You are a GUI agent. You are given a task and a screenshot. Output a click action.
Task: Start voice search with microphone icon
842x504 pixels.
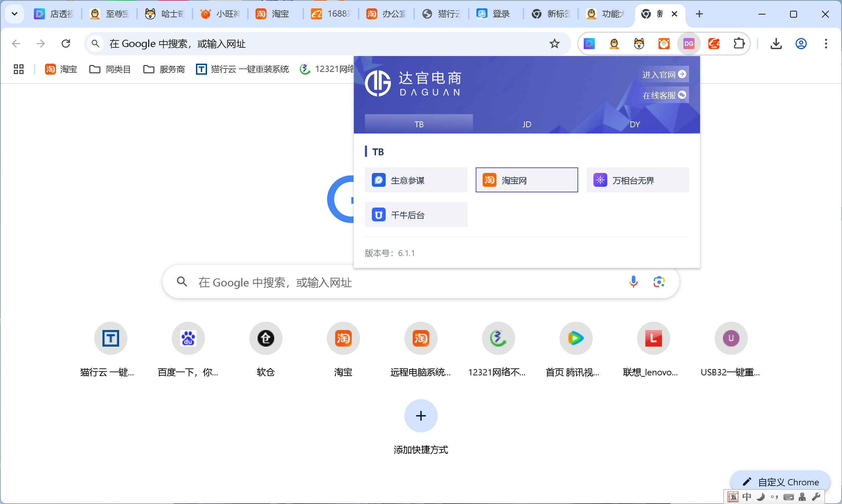[x=634, y=282]
